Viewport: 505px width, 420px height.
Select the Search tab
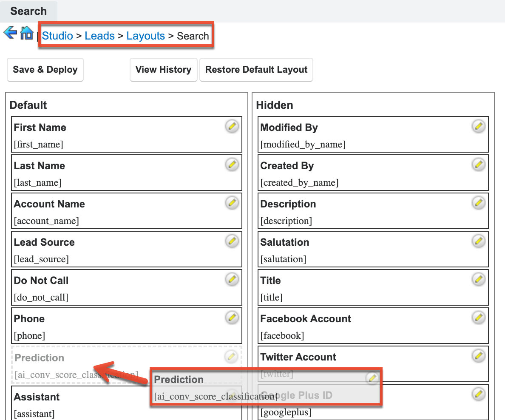28,11
